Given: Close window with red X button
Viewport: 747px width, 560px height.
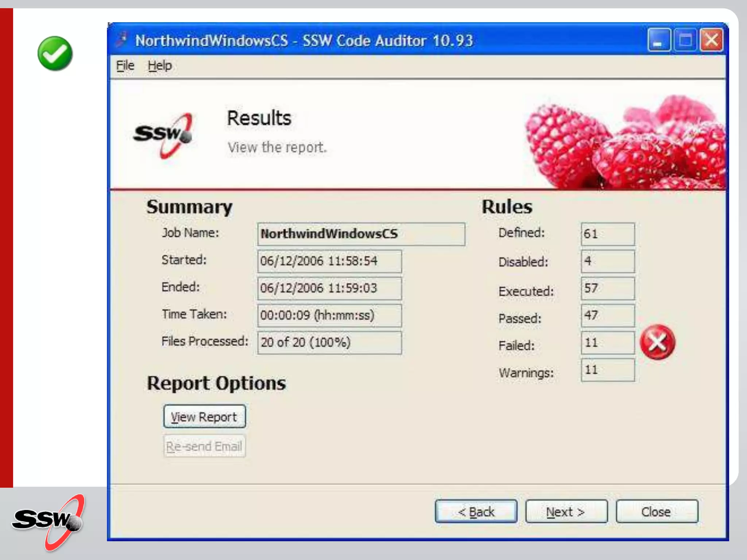Looking at the screenshot, I should tap(711, 40).
